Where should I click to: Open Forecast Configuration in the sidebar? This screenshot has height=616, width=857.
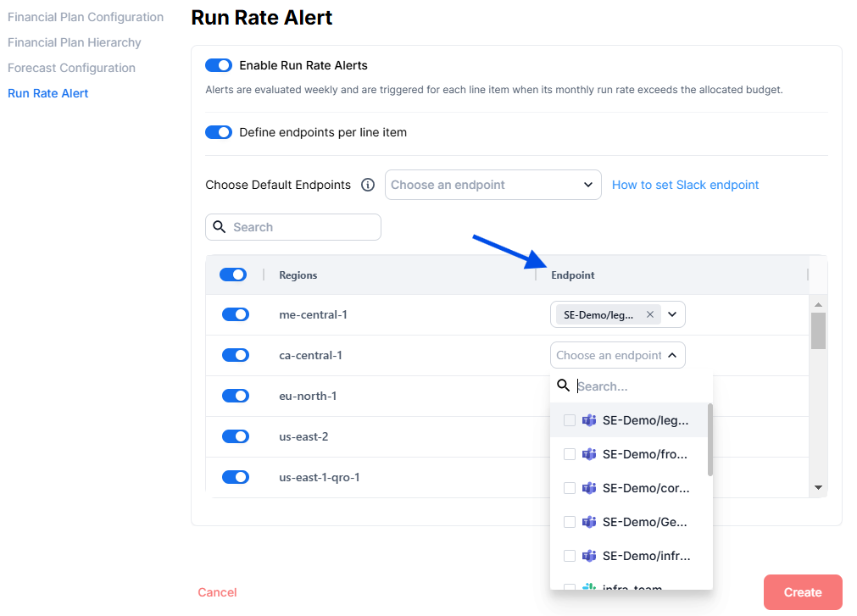point(71,68)
